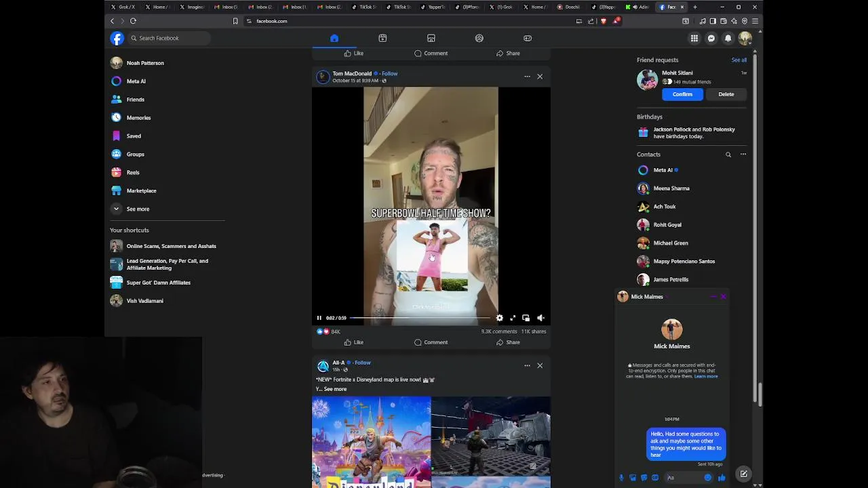See all friend requests
868x488 pixels.
(x=739, y=60)
